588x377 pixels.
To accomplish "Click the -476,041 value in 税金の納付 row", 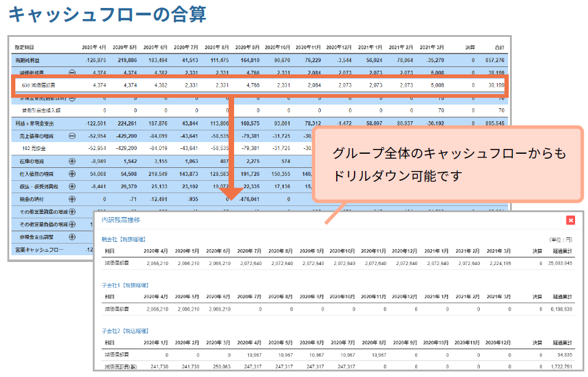I will (249, 199).
